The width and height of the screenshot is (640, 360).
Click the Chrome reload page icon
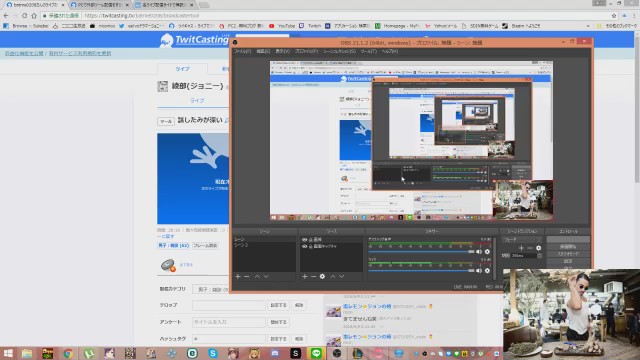pyautogui.click(x=24, y=16)
